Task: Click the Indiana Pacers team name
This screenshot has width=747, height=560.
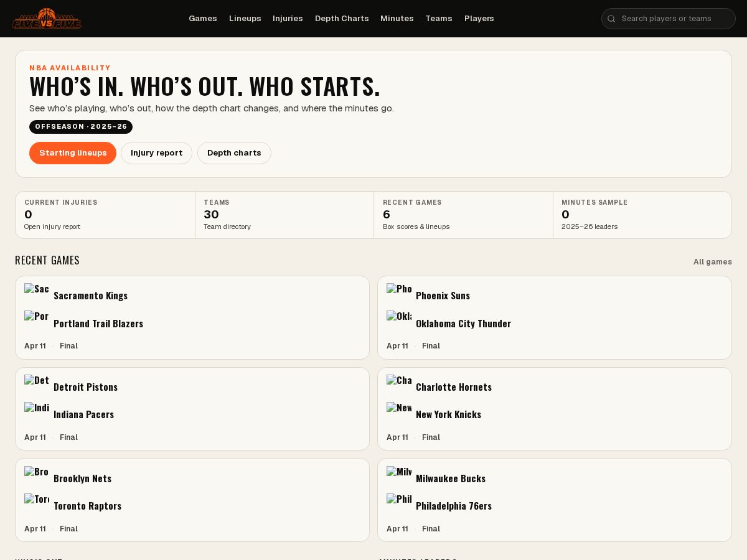Action: pyautogui.click(x=83, y=414)
